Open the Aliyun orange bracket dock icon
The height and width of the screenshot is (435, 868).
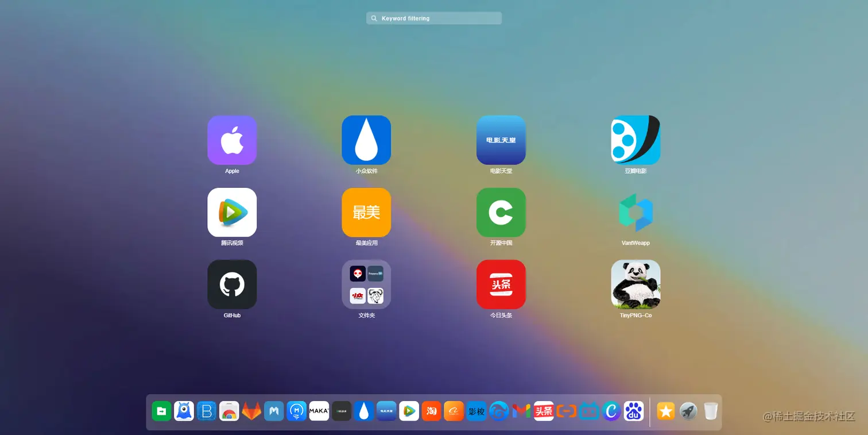pyautogui.click(x=566, y=411)
